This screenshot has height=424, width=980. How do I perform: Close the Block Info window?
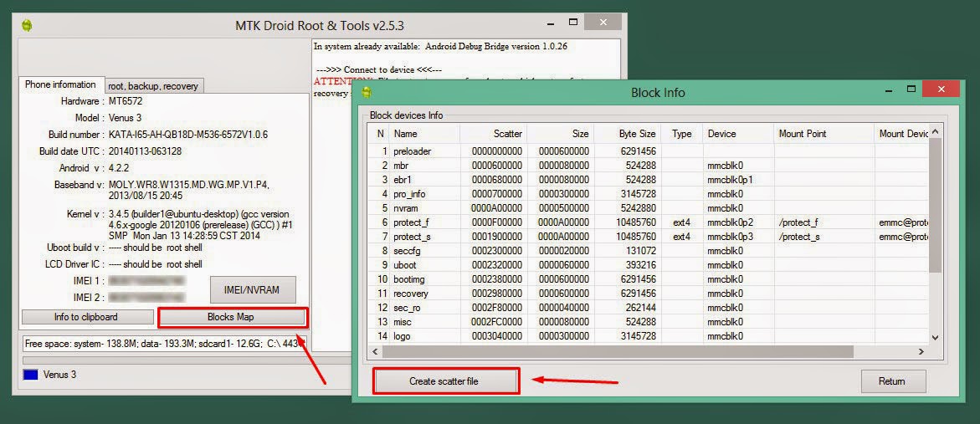point(942,89)
